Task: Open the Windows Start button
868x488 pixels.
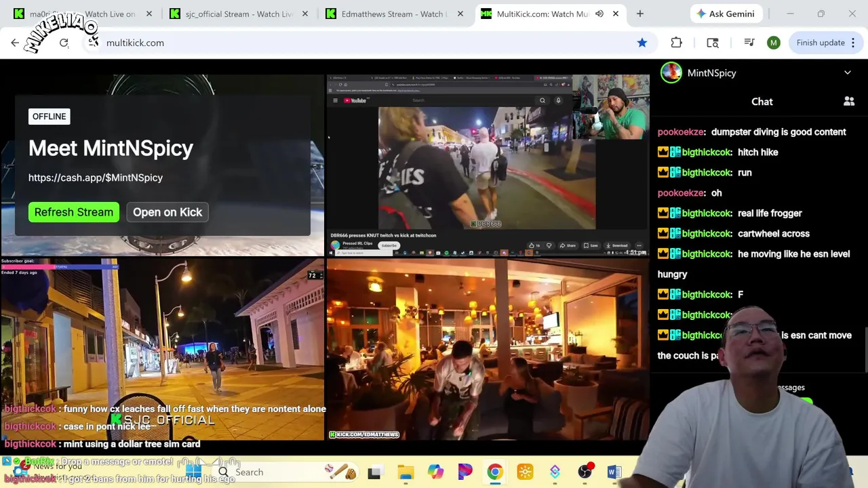Action: [x=193, y=472]
